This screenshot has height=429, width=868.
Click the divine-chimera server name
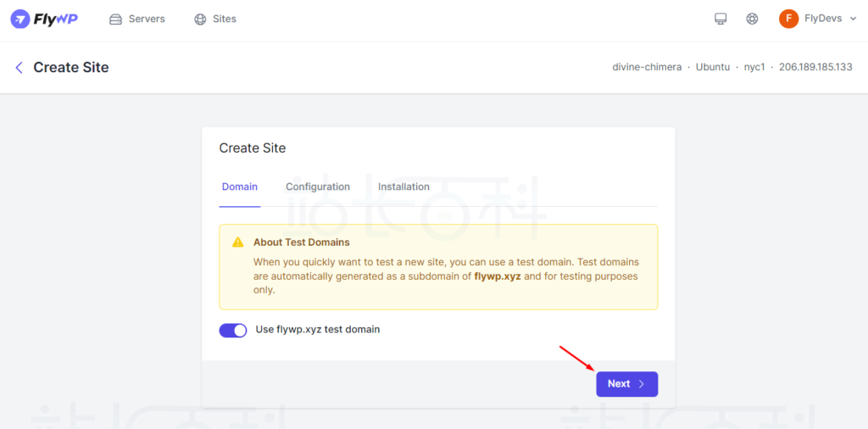click(x=647, y=67)
